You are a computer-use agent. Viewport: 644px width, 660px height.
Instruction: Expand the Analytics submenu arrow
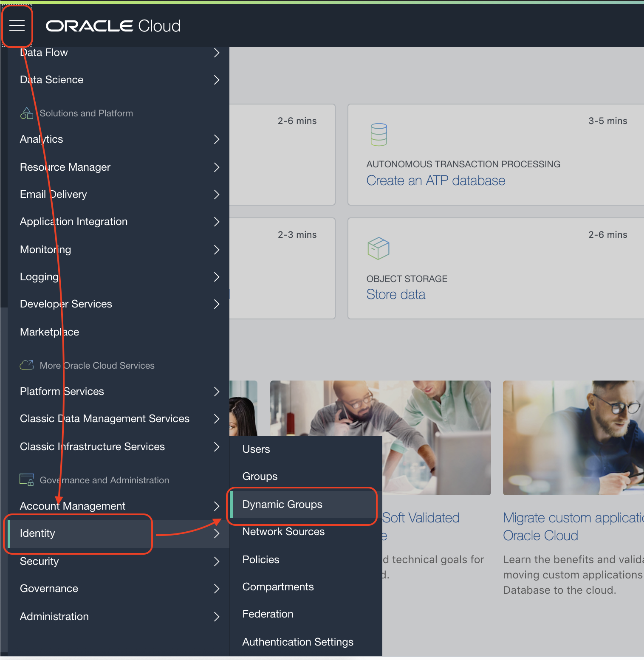coord(217,139)
